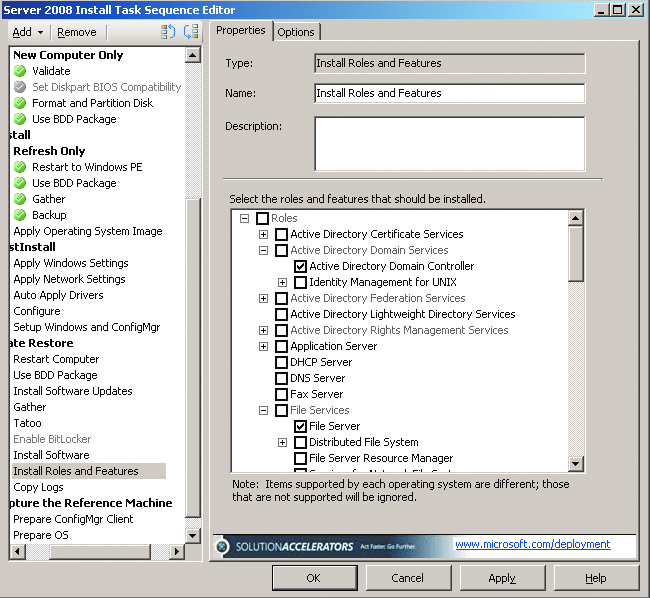
Task: Click the gray disabled icon beside Set Diskpart BIOS Compatibility
Action: tap(20, 87)
